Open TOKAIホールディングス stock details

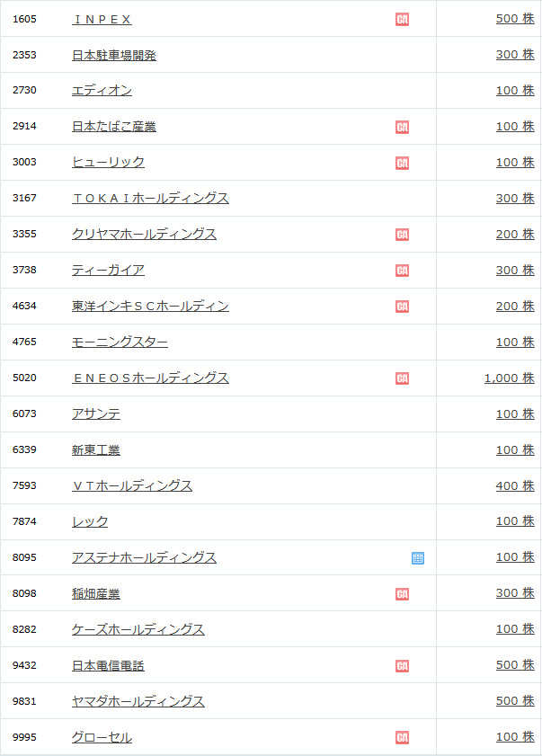(x=150, y=198)
